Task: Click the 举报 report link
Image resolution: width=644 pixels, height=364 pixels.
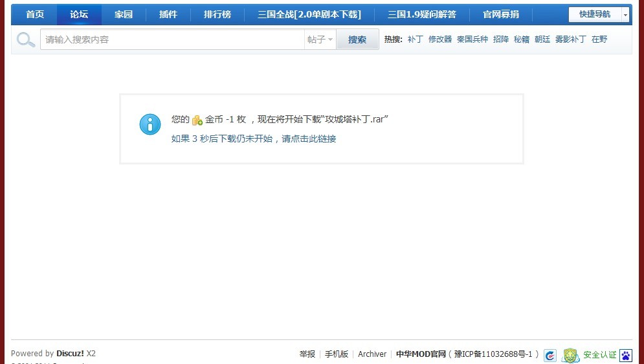Action: tap(307, 354)
